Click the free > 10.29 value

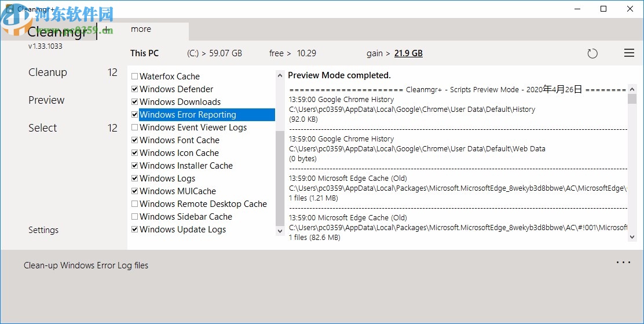click(x=293, y=53)
